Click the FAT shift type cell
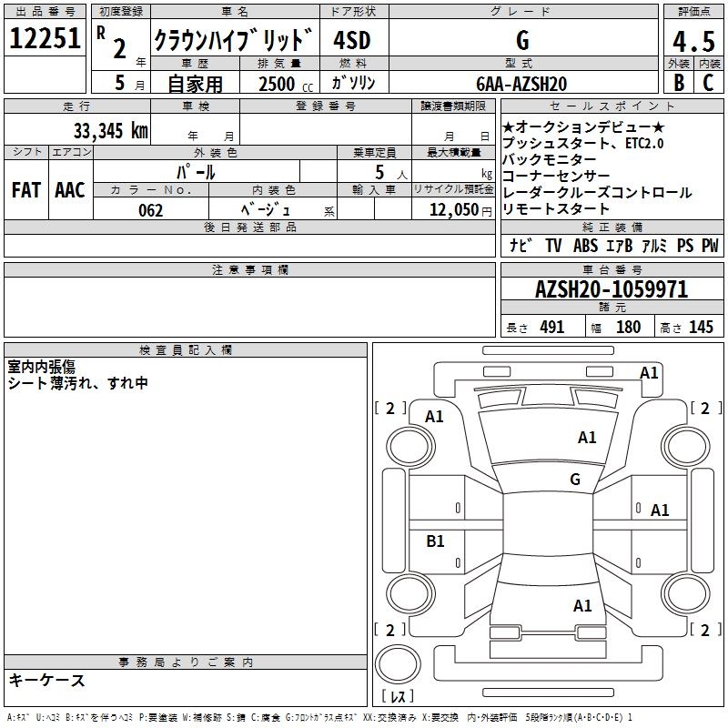 click(26, 189)
